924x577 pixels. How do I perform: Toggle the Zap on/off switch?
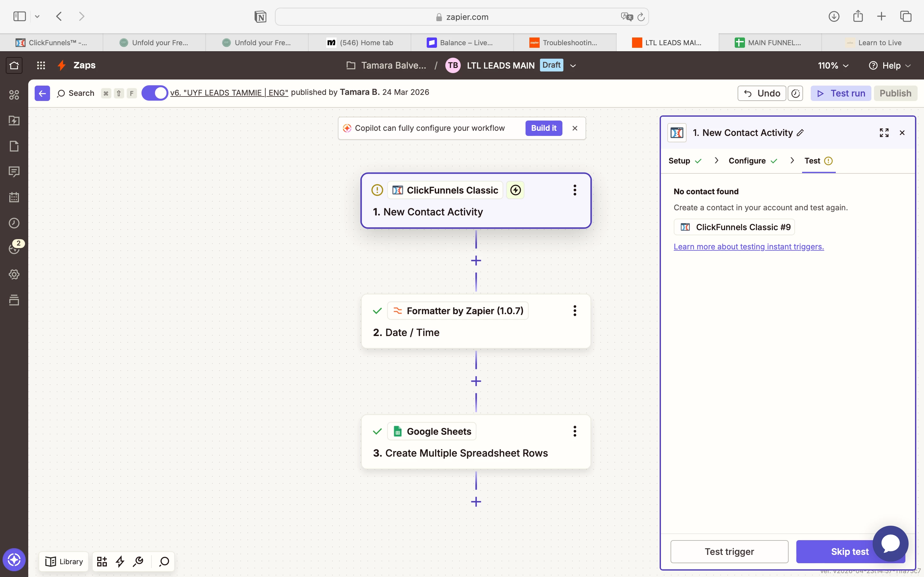pyautogui.click(x=155, y=93)
